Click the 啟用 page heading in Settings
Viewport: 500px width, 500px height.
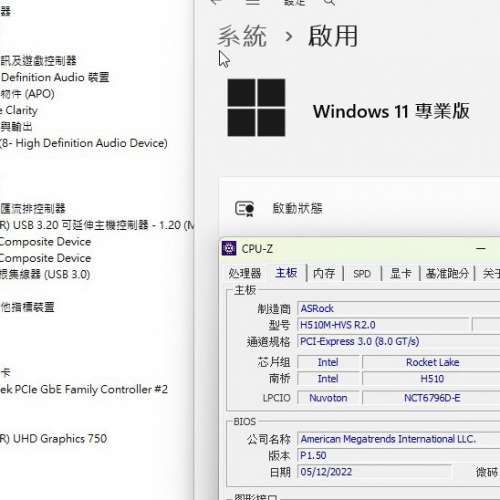(333, 36)
